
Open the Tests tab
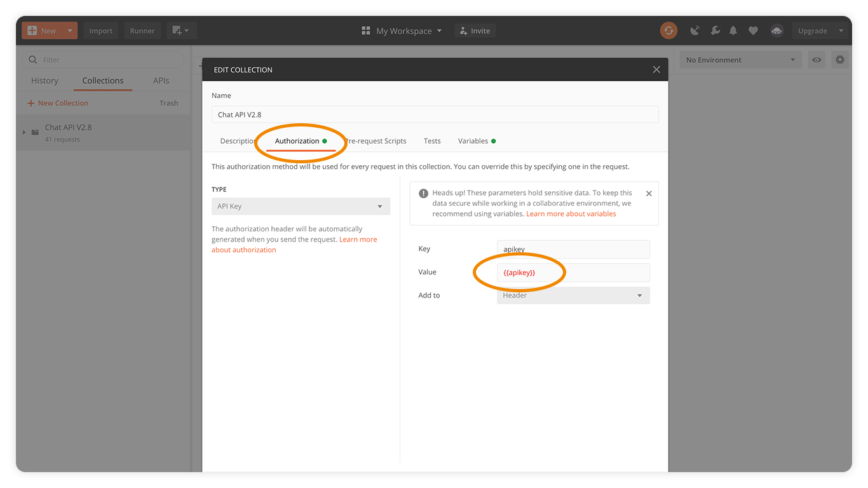[x=432, y=141]
